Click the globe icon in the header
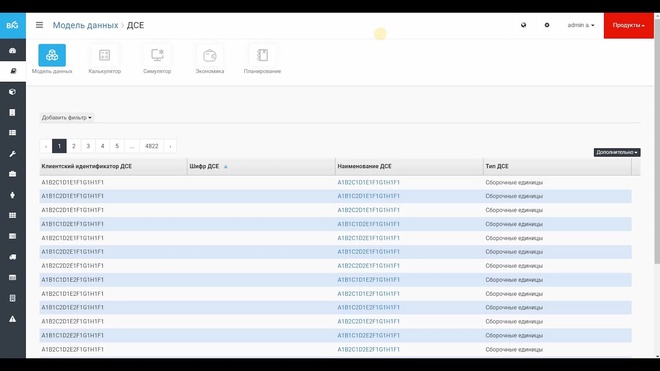 pyautogui.click(x=523, y=25)
